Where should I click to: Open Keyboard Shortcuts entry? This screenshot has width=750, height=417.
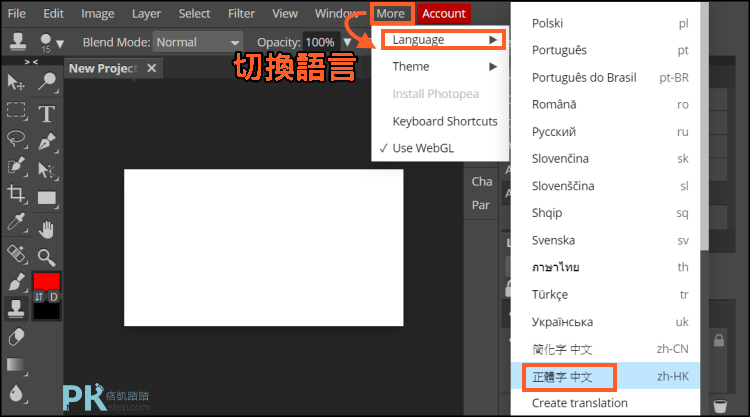tap(445, 121)
